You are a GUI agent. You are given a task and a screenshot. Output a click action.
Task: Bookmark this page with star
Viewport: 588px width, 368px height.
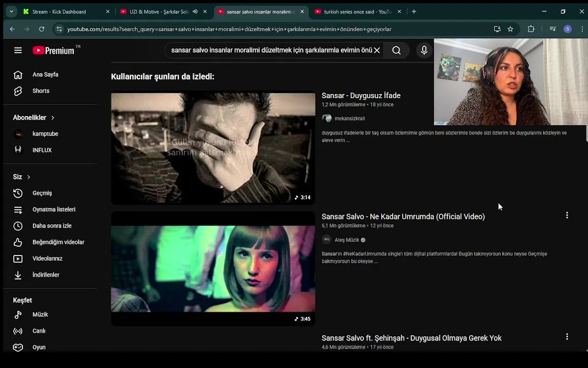(x=510, y=29)
